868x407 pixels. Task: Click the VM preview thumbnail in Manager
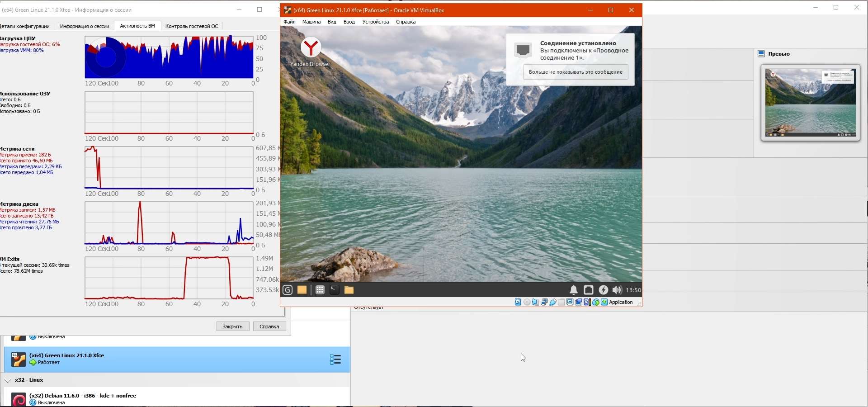click(x=811, y=103)
